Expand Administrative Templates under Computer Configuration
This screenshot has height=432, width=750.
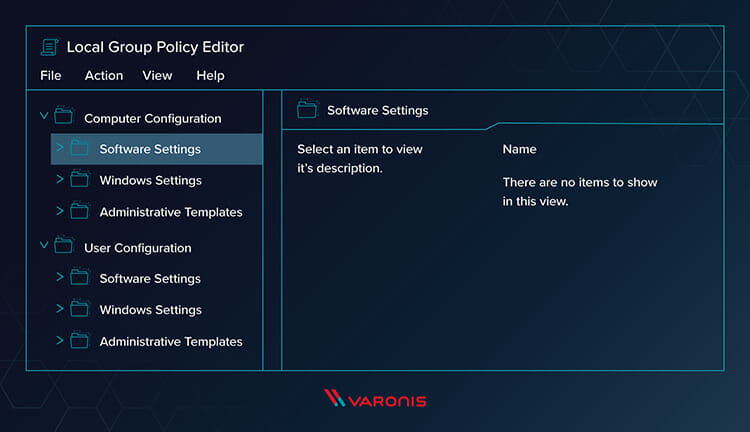[60, 210]
